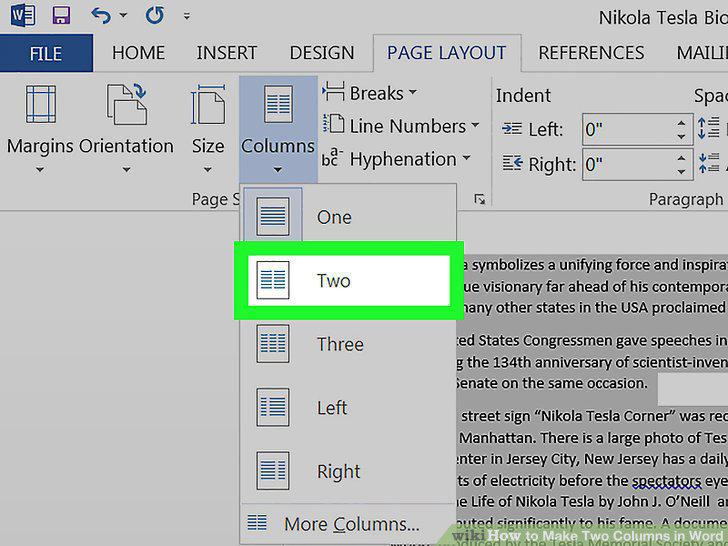Click the More Columns icon
This screenshot has width=728, height=546.
[257, 522]
